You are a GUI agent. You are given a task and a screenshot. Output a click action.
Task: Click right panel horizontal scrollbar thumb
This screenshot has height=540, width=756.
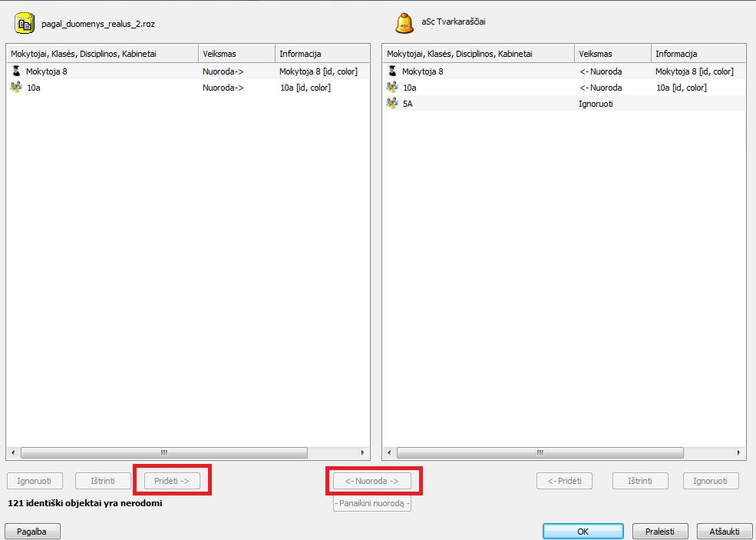point(540,453)
